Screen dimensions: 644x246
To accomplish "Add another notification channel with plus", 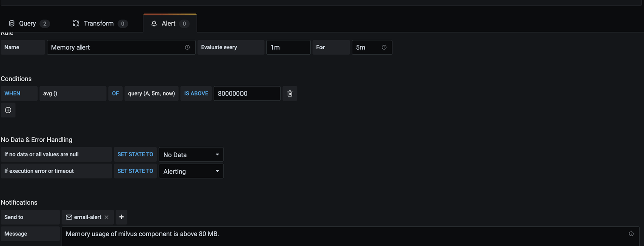I will (x=121, y=217).
